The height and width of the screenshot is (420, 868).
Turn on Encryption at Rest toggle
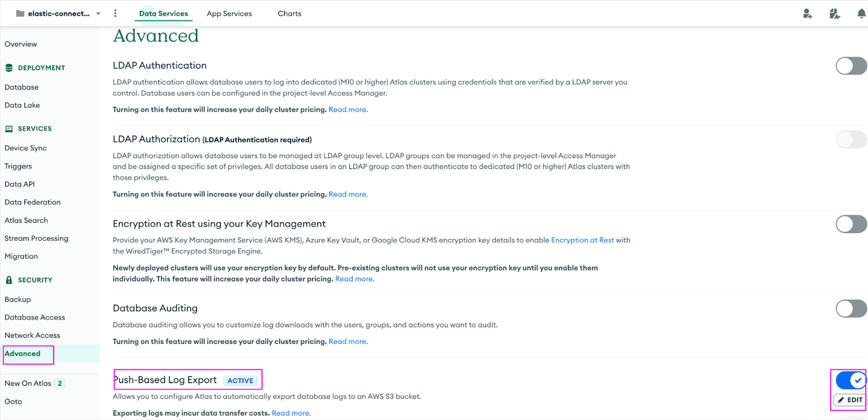pos(851,224)
